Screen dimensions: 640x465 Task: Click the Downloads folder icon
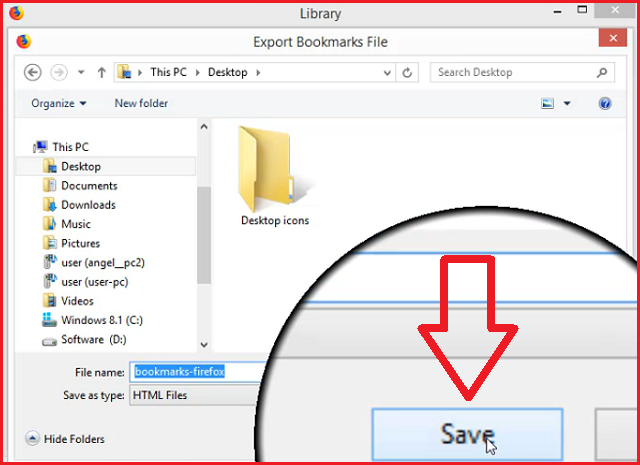pyautogui.click(x=49, y=205)
